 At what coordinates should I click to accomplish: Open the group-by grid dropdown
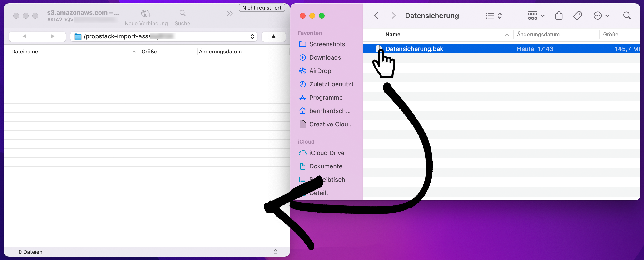tap(536, 16)
